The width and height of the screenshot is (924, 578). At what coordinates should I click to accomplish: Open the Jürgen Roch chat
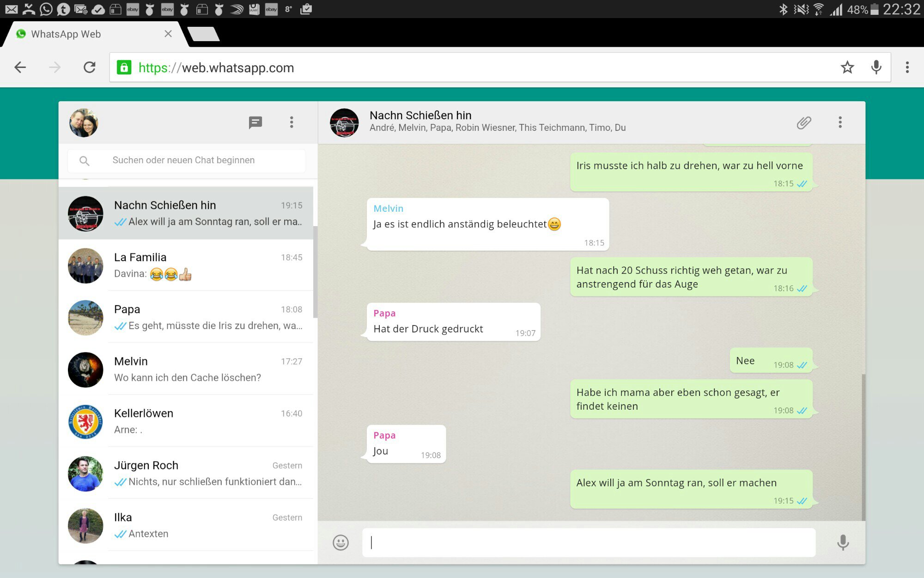pyautogui.click(x=186, y=473)
